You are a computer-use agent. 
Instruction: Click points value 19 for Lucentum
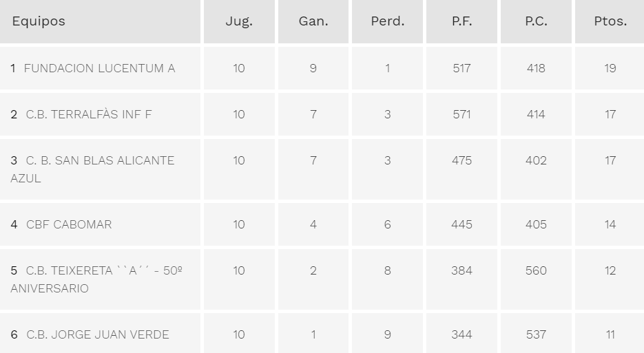pos(610,68)
